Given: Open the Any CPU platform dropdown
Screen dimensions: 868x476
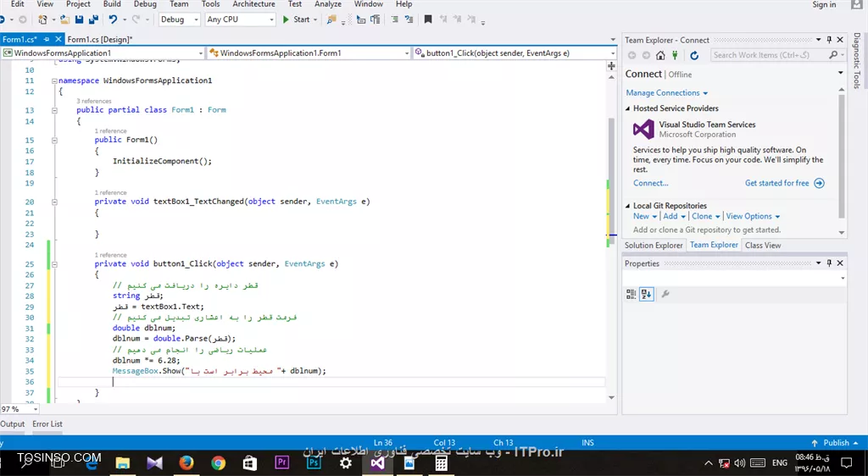Looking at the screenshot, I should 240,19.
